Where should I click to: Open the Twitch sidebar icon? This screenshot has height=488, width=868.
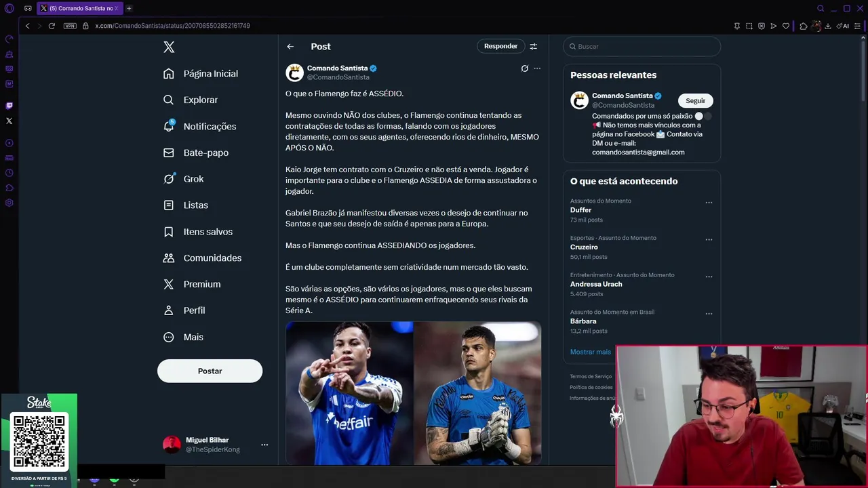pyautogui.click(x=9, y=106)
